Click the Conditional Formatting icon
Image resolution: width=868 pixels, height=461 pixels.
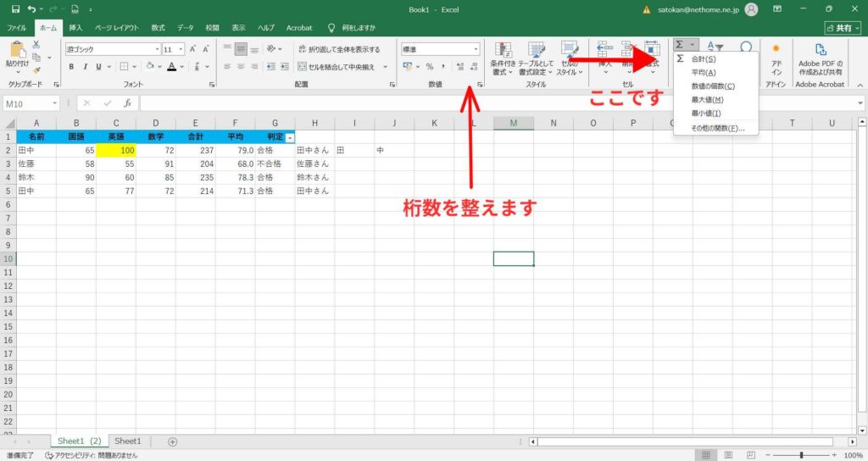(x=503, y=58)
